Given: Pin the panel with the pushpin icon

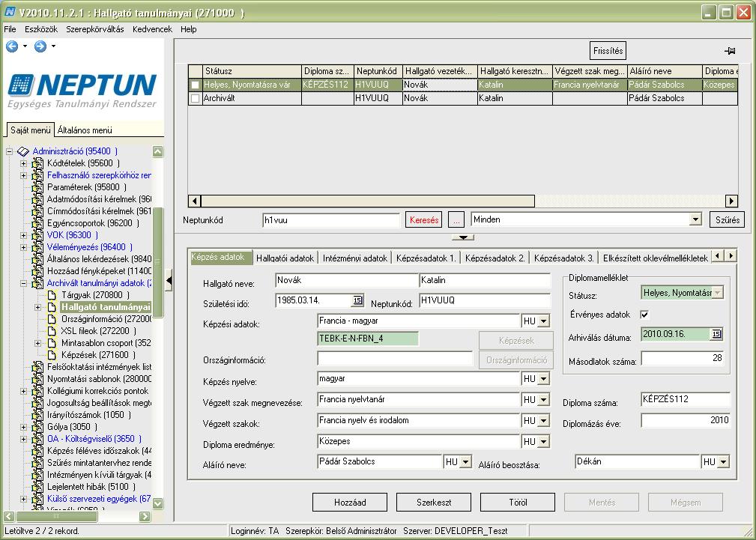Looking at the screenshot, I should click(730, 51).
